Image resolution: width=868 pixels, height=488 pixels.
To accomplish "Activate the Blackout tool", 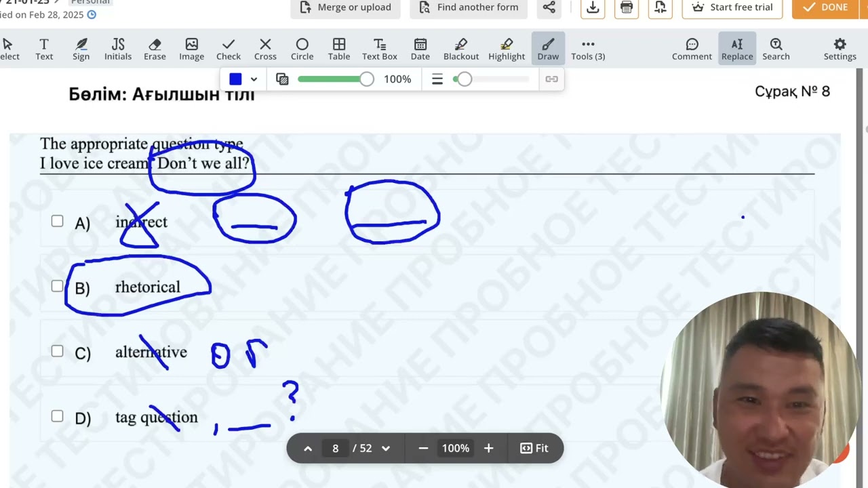I will 461,49.
